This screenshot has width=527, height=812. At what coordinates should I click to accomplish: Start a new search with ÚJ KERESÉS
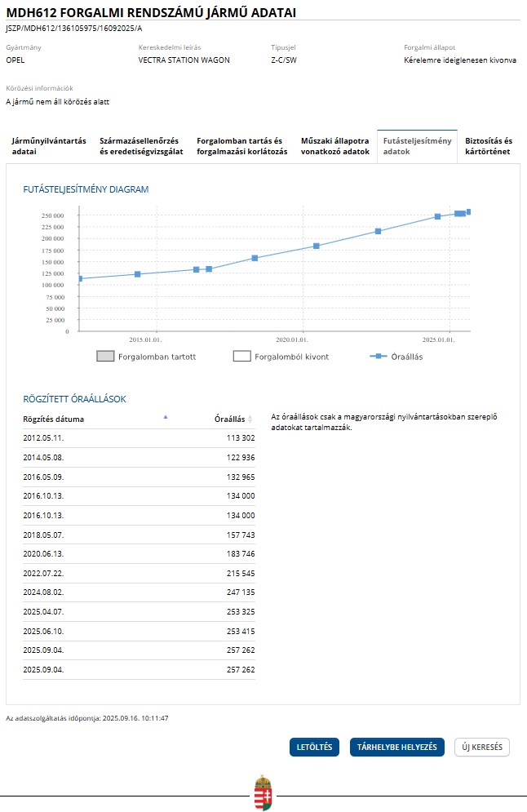click(481, 748)
